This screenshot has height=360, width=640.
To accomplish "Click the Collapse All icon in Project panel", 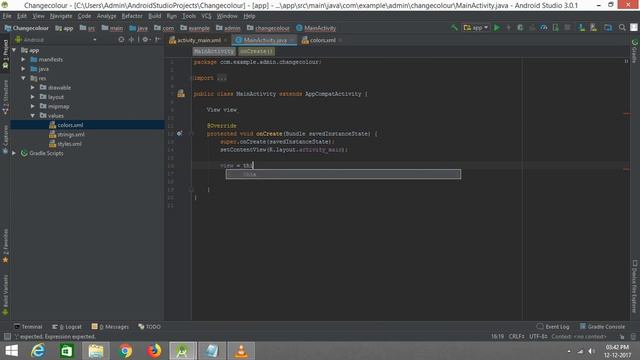I will (131, 40).
